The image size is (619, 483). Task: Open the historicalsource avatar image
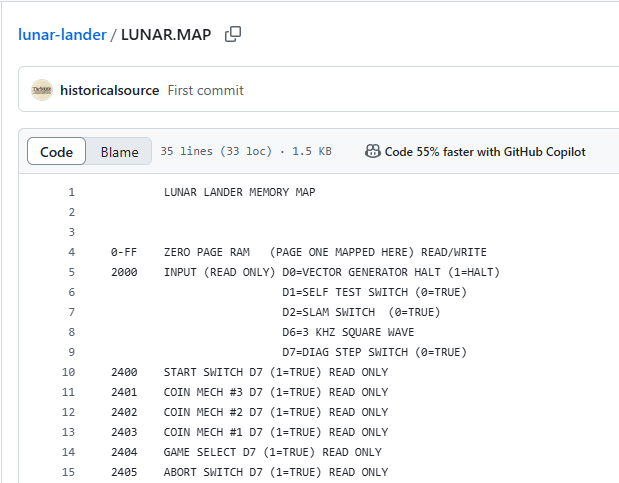[42, 90]
